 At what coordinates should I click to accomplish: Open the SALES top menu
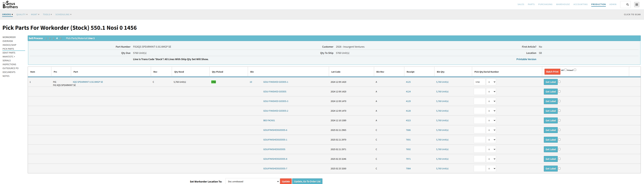pyautogui.click(x=521, y=5)
